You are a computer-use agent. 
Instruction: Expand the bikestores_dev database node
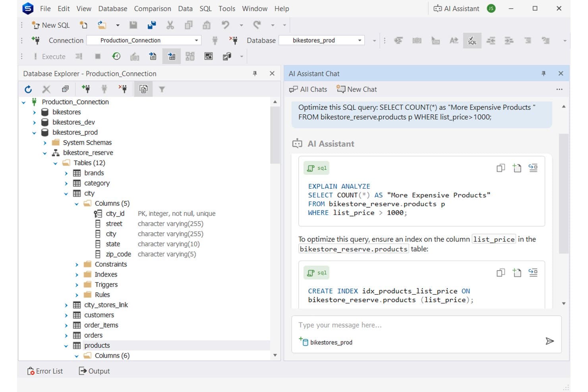click(34, 122)
